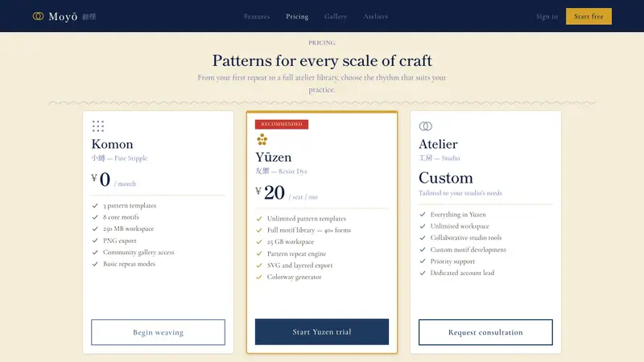Click 'Full motif library — 40+ forms' text
This screenshot has width=644, height=362.
(309, 230)
